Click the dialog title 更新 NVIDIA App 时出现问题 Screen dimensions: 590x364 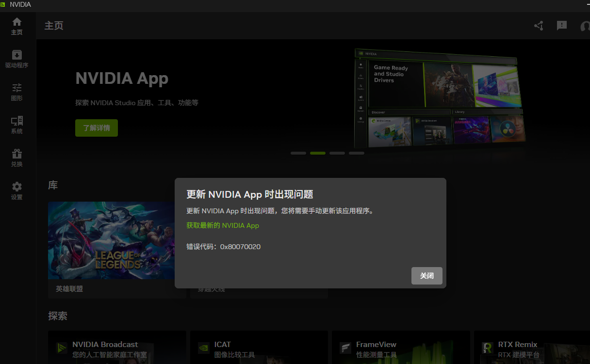250,194
